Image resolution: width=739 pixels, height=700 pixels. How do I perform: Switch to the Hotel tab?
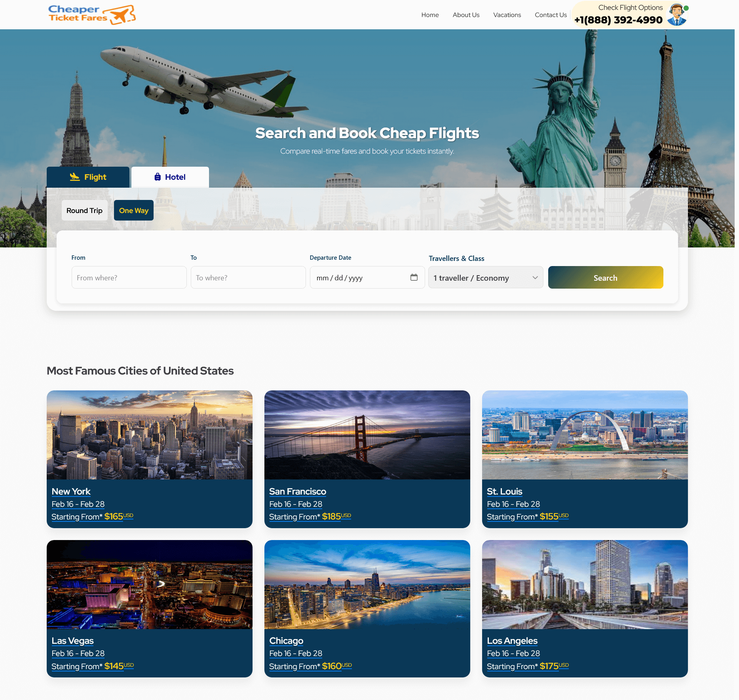click(x=170, y=177)
